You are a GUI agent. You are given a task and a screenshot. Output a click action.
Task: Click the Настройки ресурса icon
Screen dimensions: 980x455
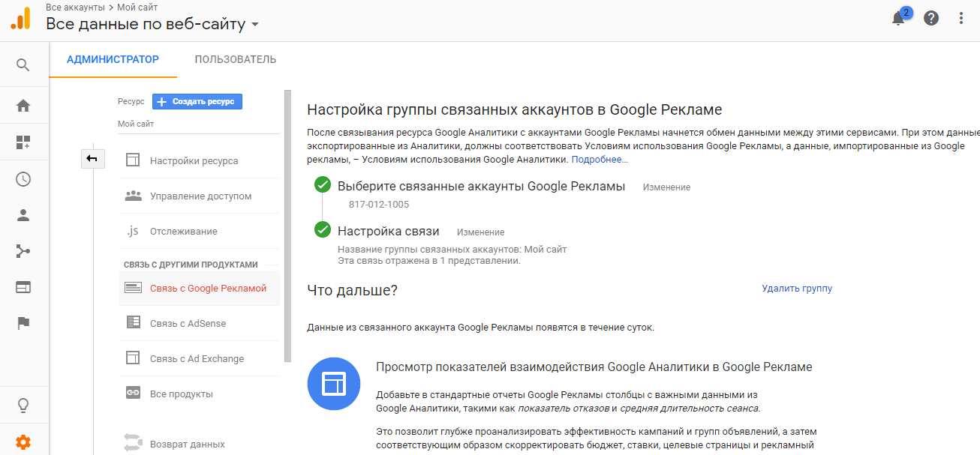pos(133,160)
